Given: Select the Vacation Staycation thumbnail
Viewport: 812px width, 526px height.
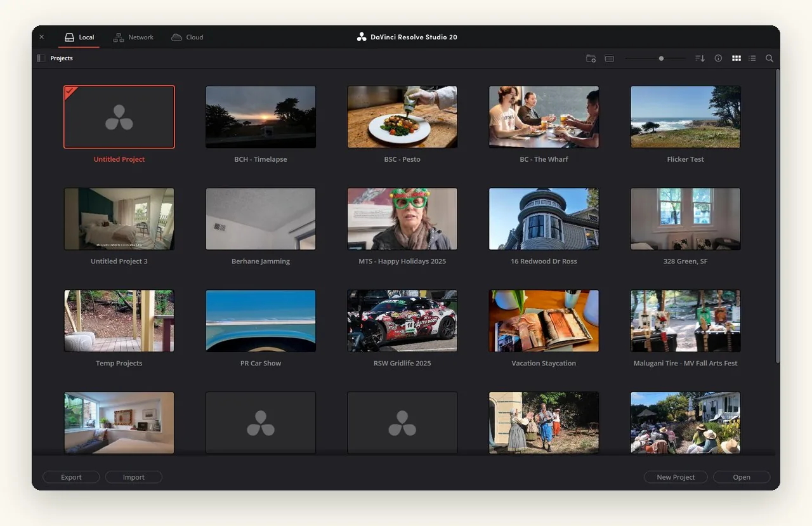Looking at the screenshot, I should pyautogui.click(x=544, y=321).
